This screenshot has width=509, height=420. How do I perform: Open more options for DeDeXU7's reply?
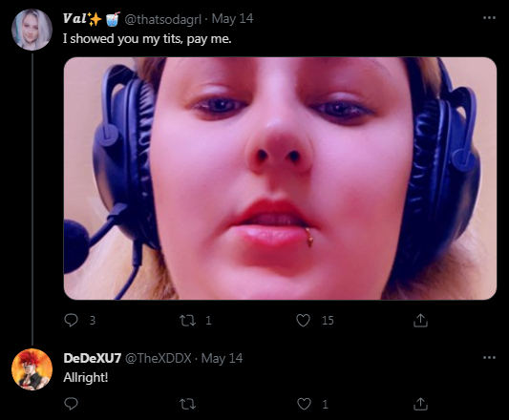point(489,357)
